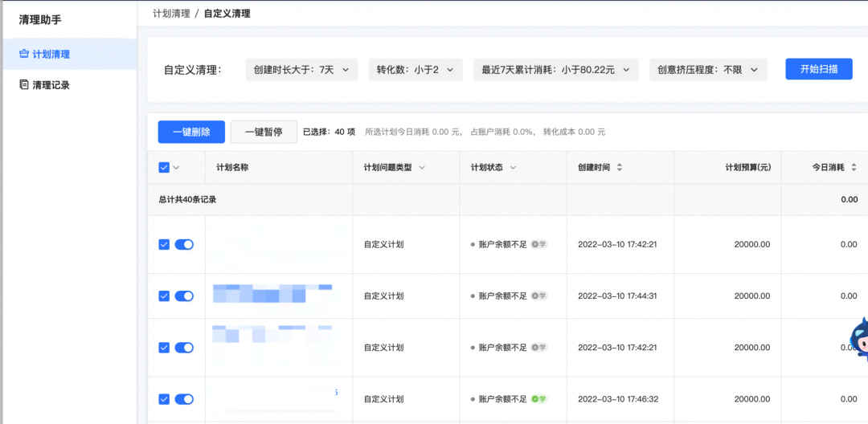Open the 创意挤压程度：不限 dropdown
The image size is (868, 424).
pyautogui.click(x=708, y=70)
